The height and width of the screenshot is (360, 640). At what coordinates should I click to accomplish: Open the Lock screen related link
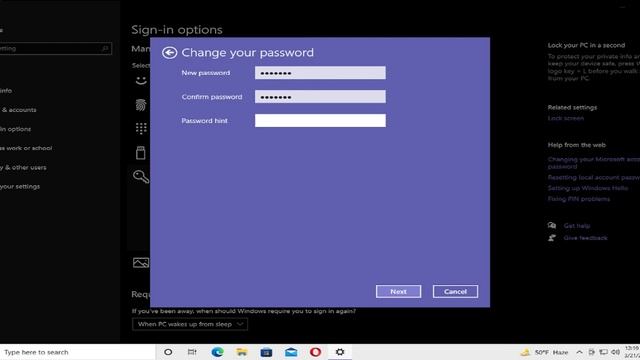pyautogui.click(x=566, y=118)
